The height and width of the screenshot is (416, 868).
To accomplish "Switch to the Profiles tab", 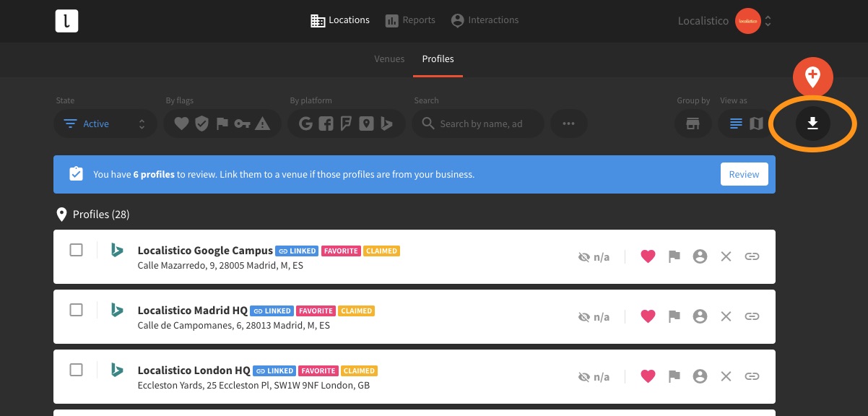I will (438, 58).
